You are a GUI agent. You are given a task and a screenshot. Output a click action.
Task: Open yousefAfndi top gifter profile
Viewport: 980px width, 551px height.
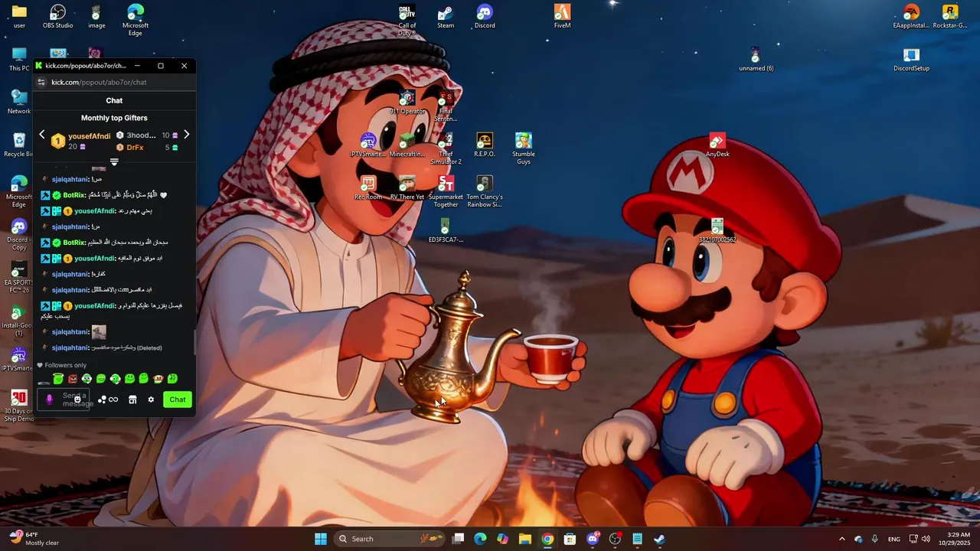tap(89, 136)
